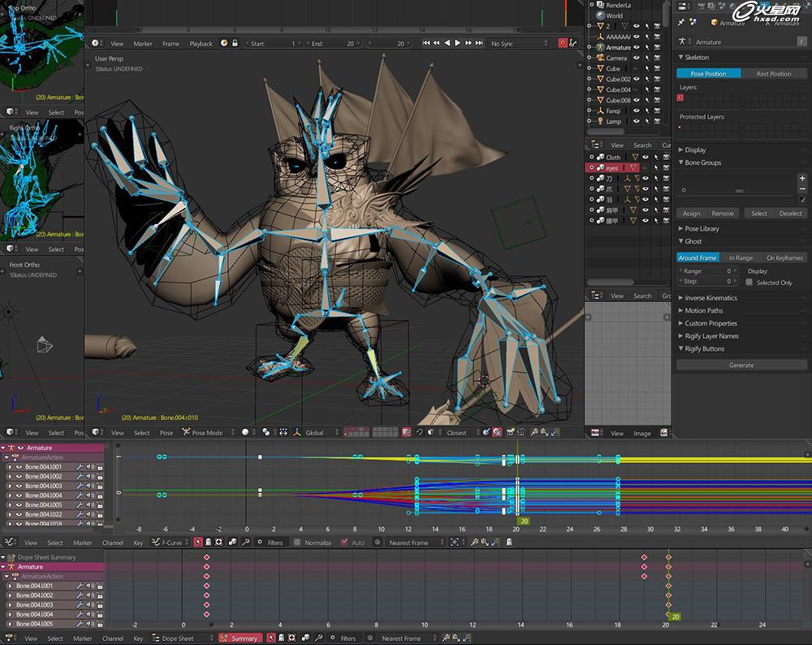Image resolution: width=812 pixels, height=645 pixels.
Task: Enable the Selected Only checkbox
Action: tap(749, 283)
